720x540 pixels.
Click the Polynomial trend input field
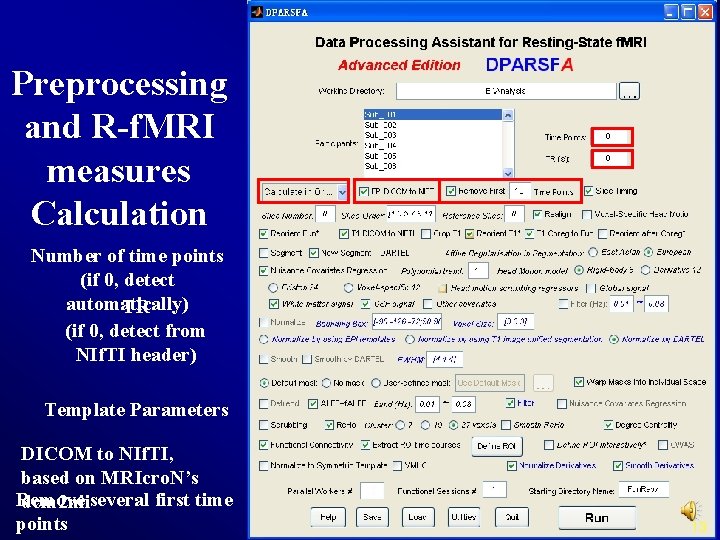pos(478,270)
